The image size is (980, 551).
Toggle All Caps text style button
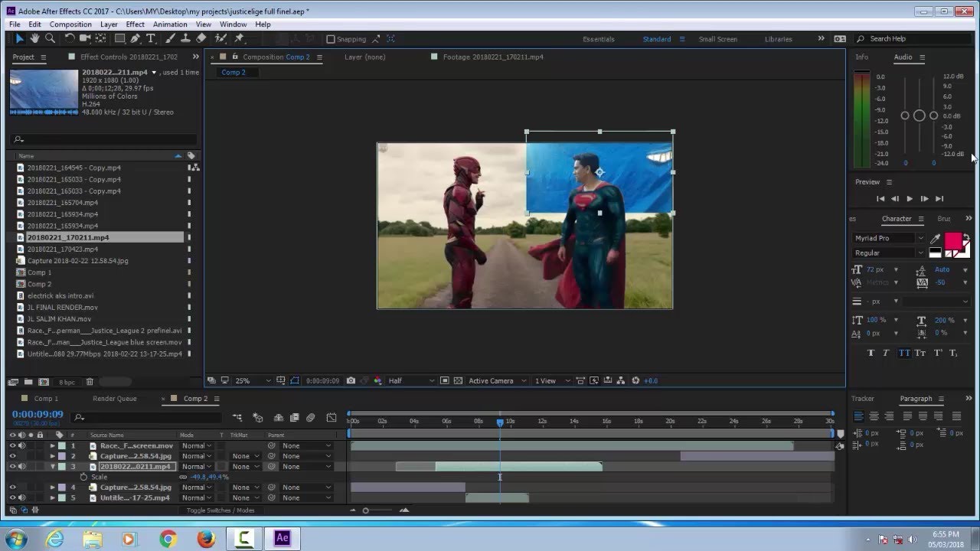tap(903, 353)
